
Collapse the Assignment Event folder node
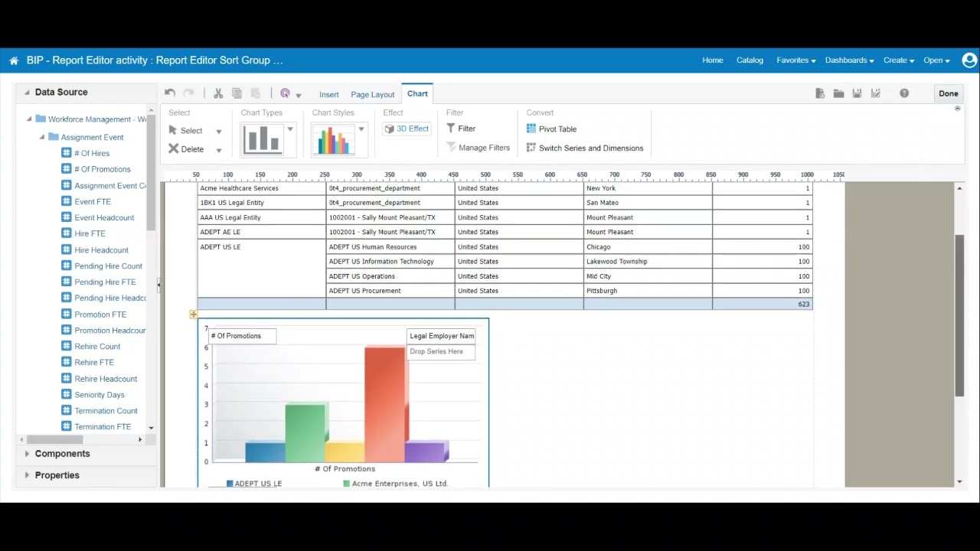[x=42, y=137]
